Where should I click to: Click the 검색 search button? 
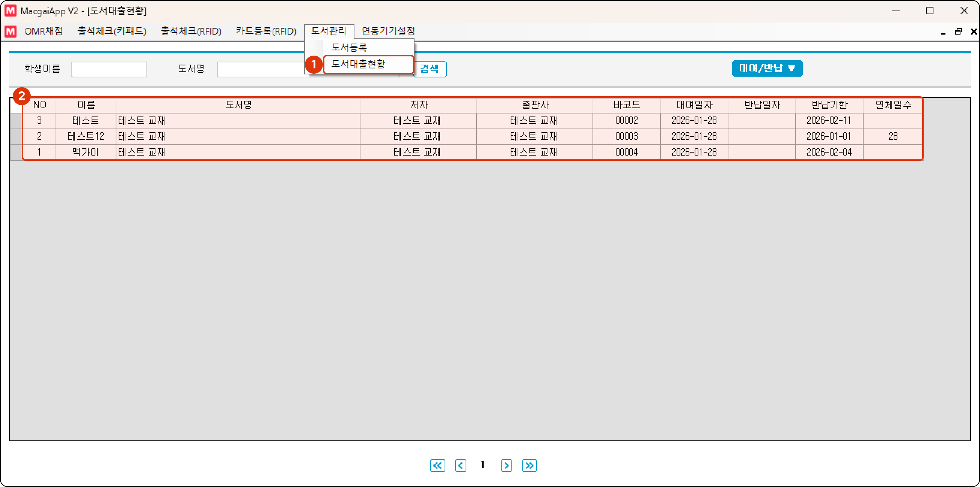(x=429, y=69)
